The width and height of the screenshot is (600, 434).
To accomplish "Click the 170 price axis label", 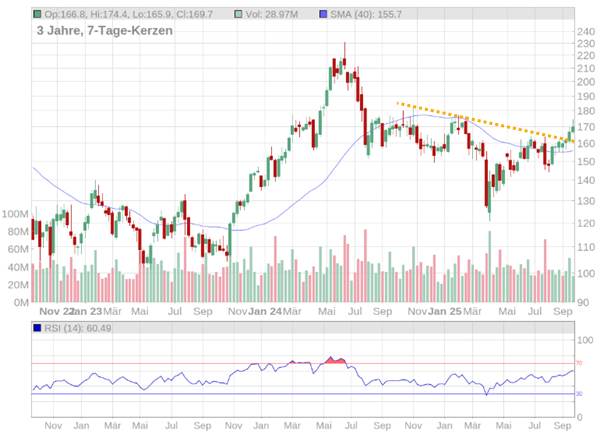I will coord(585,127).
